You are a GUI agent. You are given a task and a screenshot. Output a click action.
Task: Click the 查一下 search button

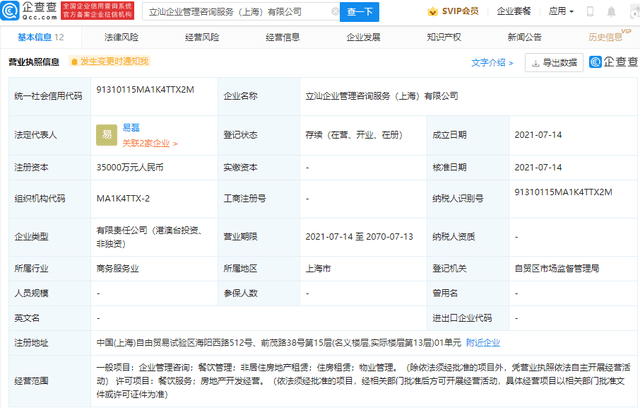coord(359,12)
